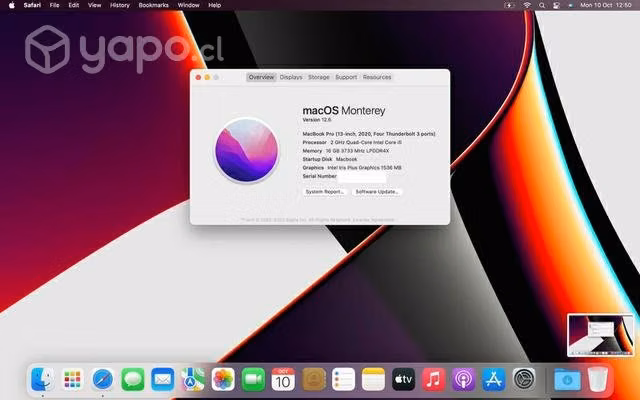Launch FaceTime from the Dock
640x400 pixels.
pyautogui.click(x=253, y=379)
